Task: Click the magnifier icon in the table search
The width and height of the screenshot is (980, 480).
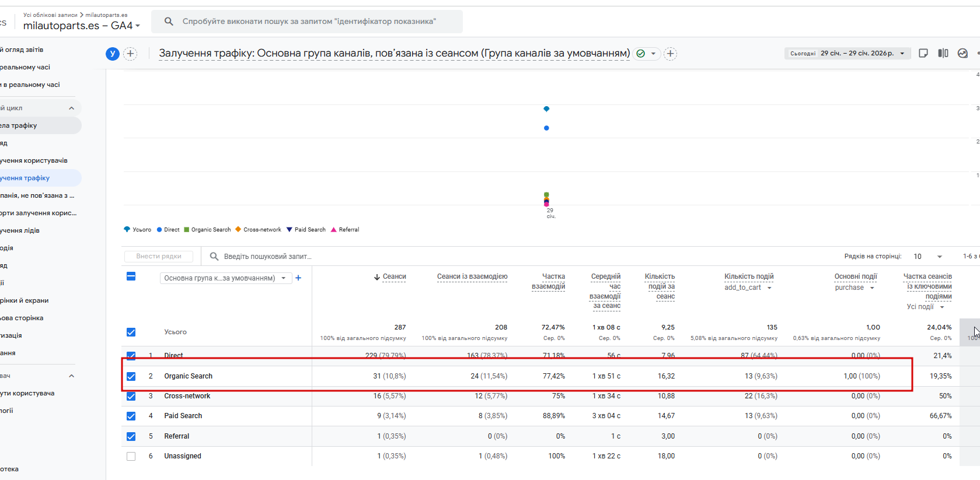Action: tap(214, 256)
